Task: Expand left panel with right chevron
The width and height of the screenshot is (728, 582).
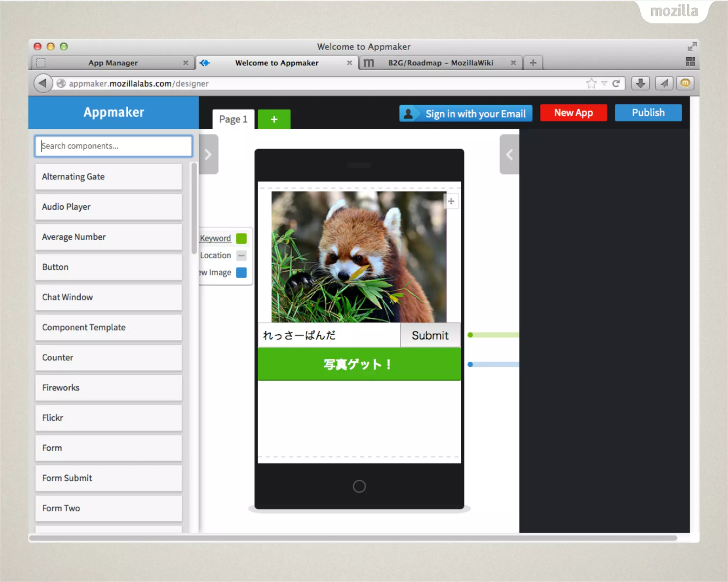Action: tap(208, 155)
